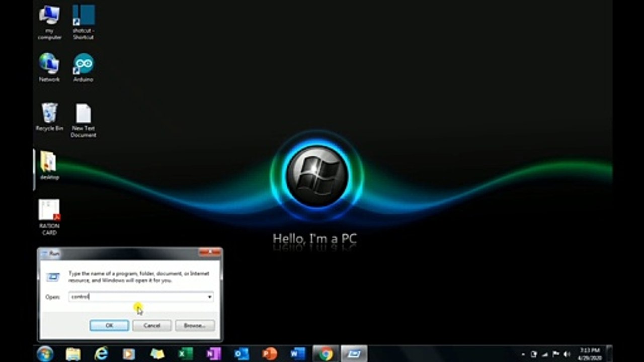Select the Arduino shortcut icon
644x362 pixels.
click(83, 67)
